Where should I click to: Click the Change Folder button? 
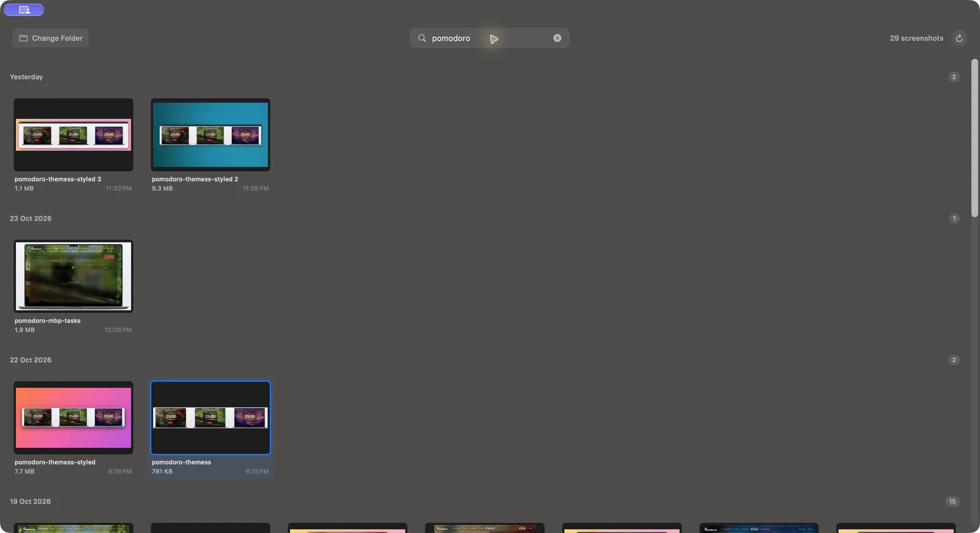[51, 38]
